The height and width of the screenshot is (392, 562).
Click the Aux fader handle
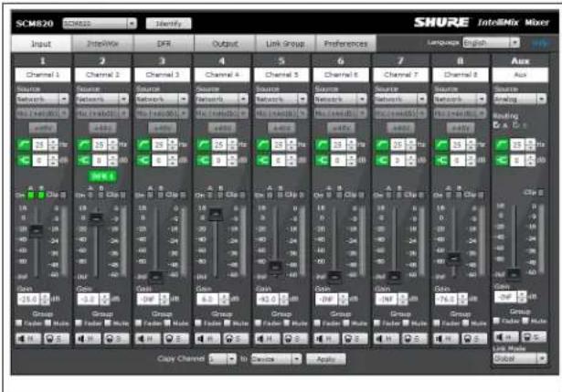[514, 275]
